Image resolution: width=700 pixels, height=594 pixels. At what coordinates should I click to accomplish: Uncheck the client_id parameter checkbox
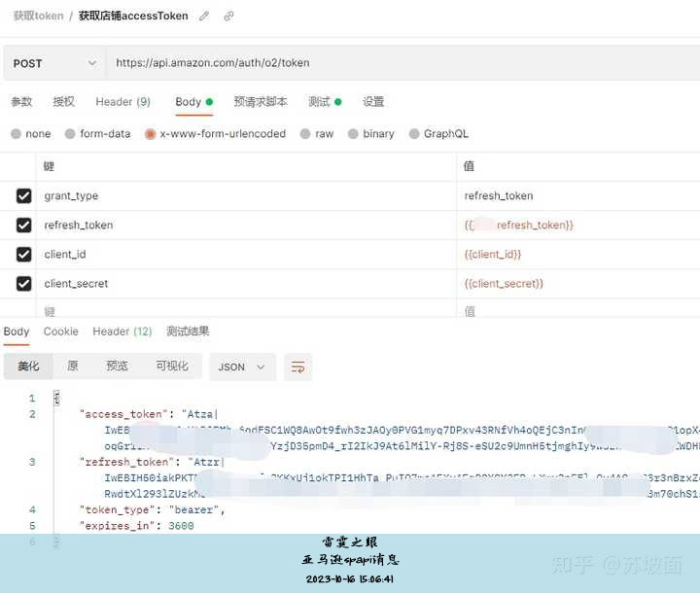pyautogui.click(x=23, y=255)
